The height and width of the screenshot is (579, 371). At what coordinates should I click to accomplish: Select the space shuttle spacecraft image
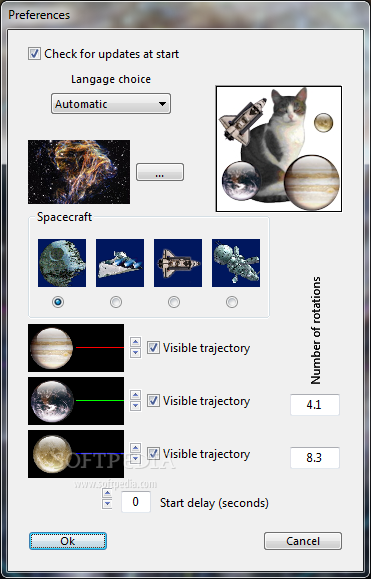tap(178, 263)
